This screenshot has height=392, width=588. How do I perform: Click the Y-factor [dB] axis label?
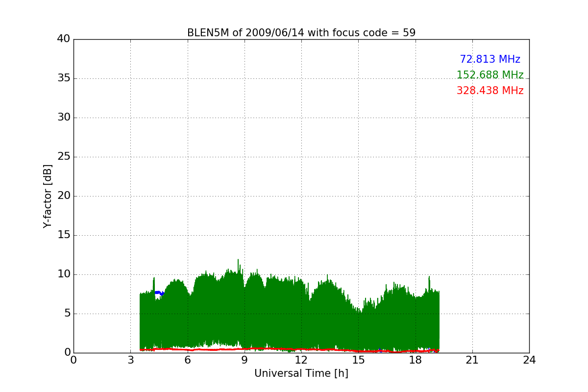pos(48,196)
